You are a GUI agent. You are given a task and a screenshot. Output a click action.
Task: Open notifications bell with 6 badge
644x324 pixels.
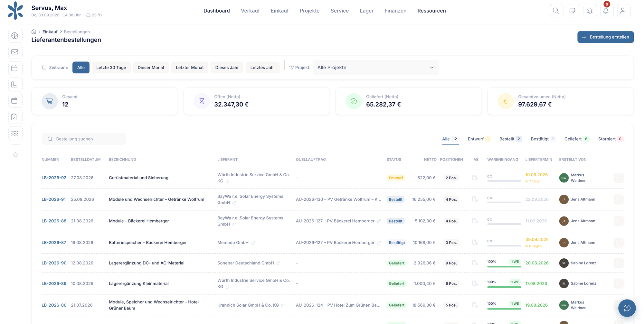606,11
